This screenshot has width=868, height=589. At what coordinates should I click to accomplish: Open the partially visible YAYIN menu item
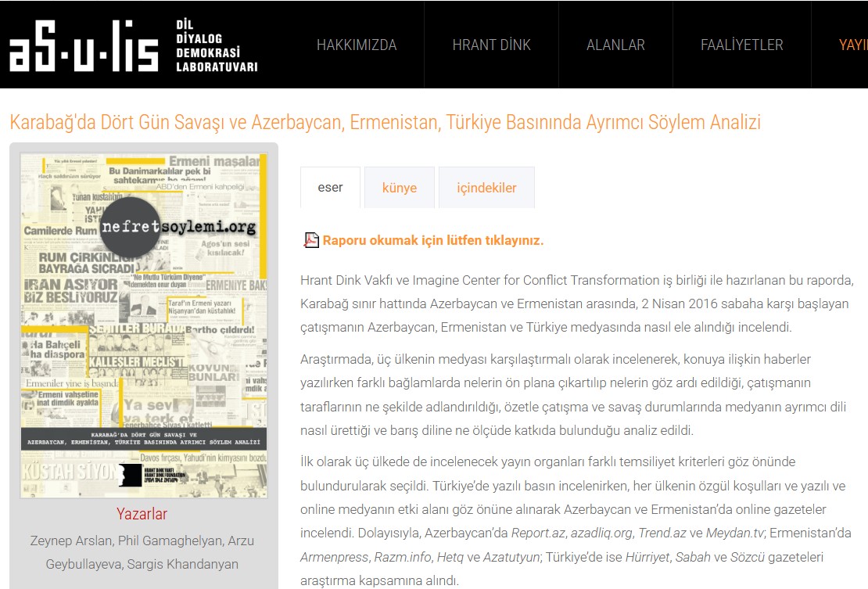coord(853,45)
